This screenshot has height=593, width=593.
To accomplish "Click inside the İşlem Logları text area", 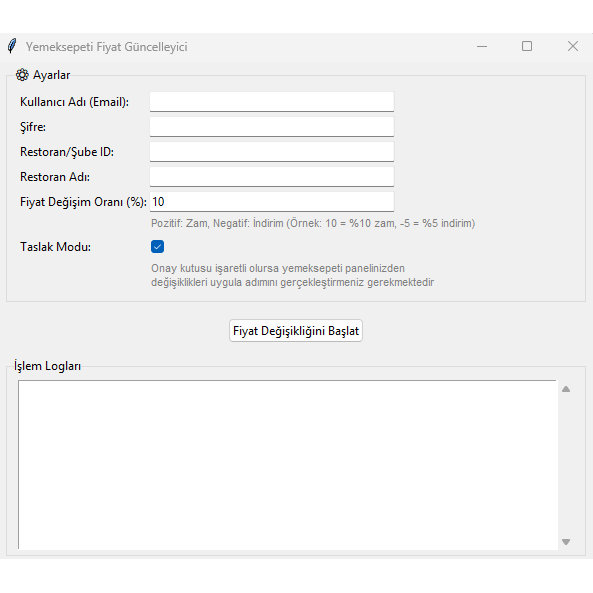I will point(288,465).
